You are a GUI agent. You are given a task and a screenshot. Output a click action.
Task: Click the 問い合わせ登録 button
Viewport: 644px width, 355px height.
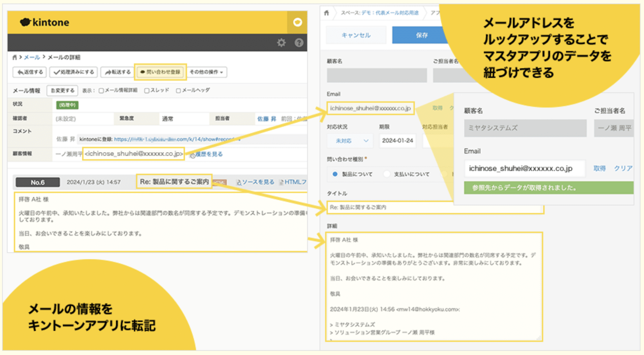pos(160,72)
